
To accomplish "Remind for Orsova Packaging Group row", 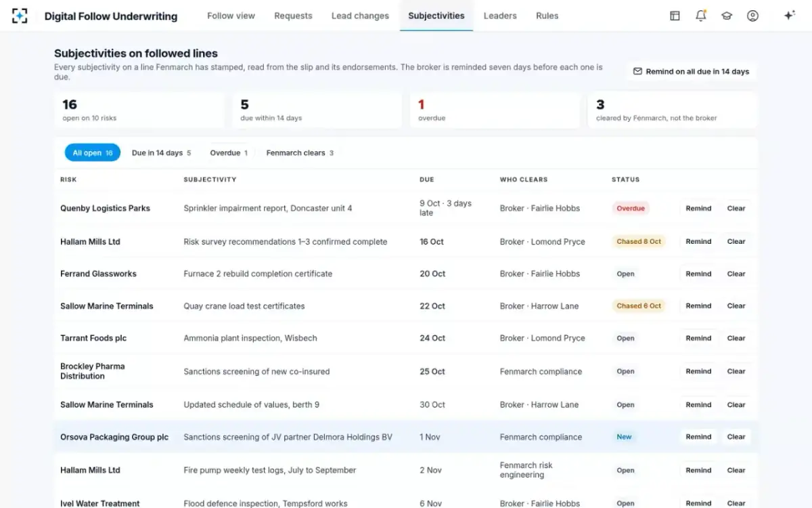I will (698, 438).
